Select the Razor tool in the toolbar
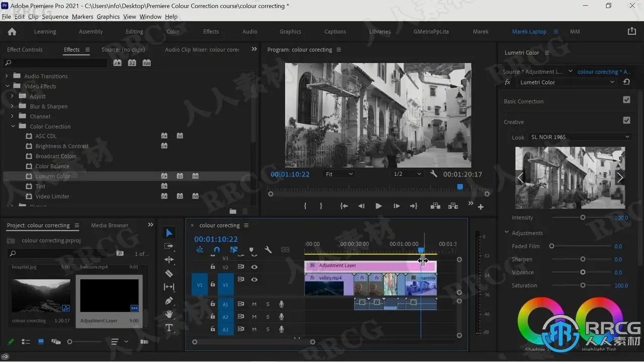The image size is (644, 362). pos(169,274)
